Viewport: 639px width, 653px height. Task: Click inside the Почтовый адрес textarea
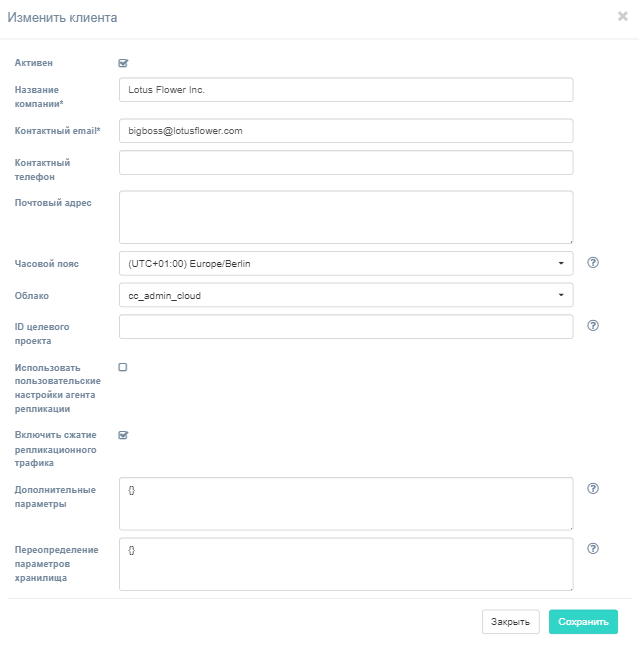pos(345,216)
